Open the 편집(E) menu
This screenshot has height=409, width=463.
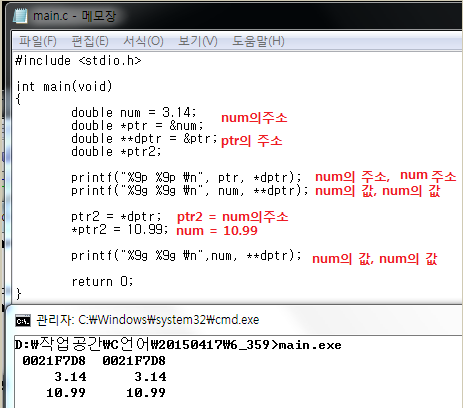90,41
